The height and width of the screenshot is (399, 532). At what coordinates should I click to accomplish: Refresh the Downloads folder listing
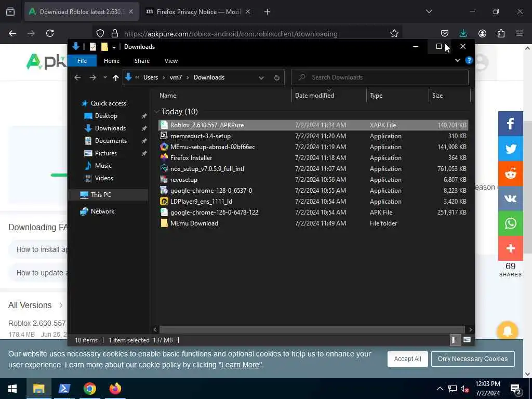pos(277,78)
